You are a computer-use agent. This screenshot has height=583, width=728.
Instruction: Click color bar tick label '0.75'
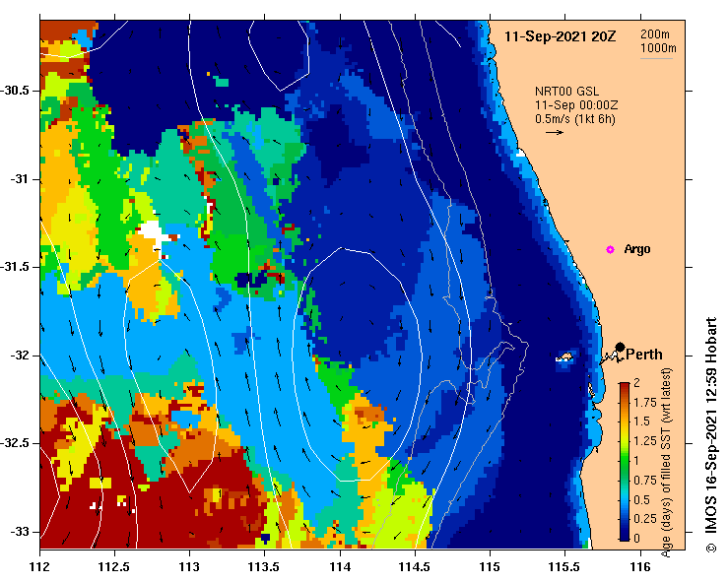pyautogui.click(x=645, y=480)
